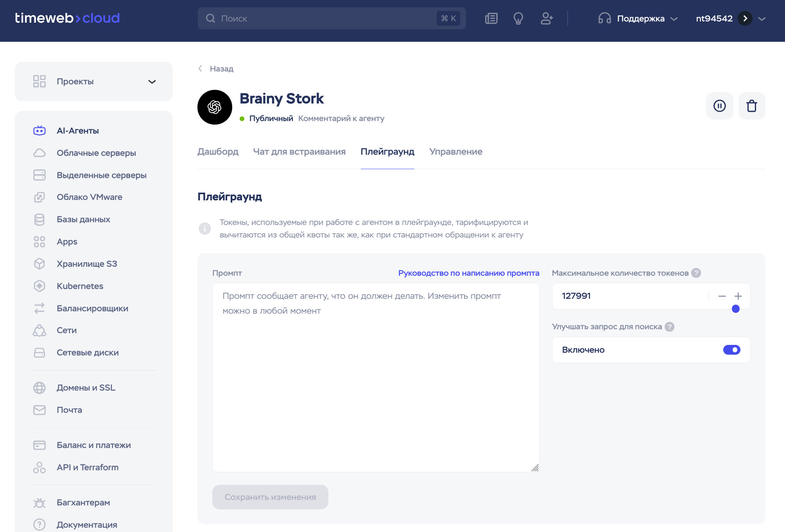Disable the search query improvement toggle

tap(731, 350)
